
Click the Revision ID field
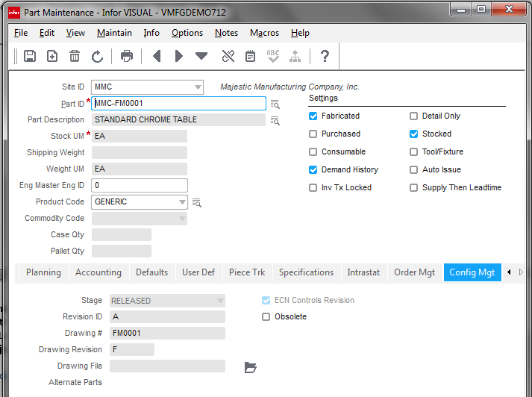167,317
